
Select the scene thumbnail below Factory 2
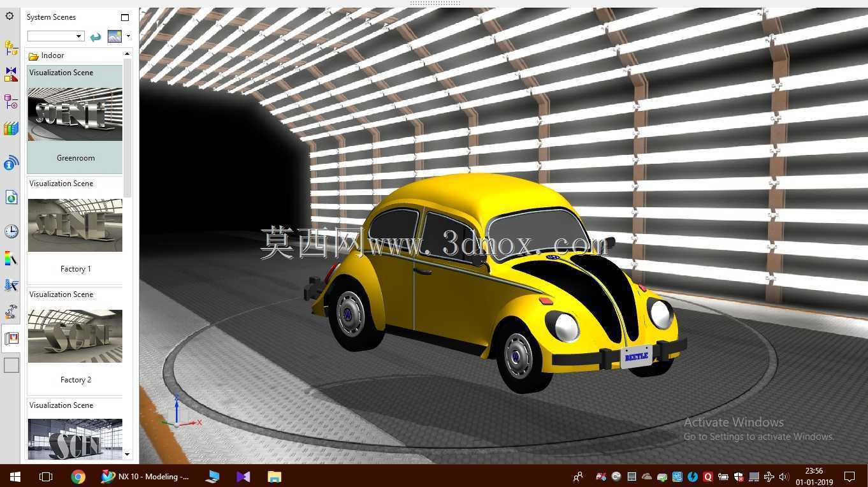coord(75,439)
